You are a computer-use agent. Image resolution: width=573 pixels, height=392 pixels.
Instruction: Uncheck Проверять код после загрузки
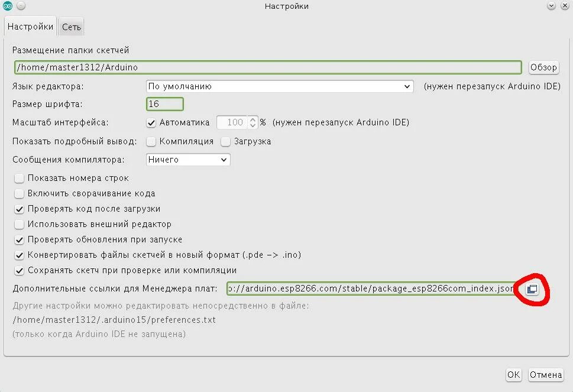pos(19,209)
